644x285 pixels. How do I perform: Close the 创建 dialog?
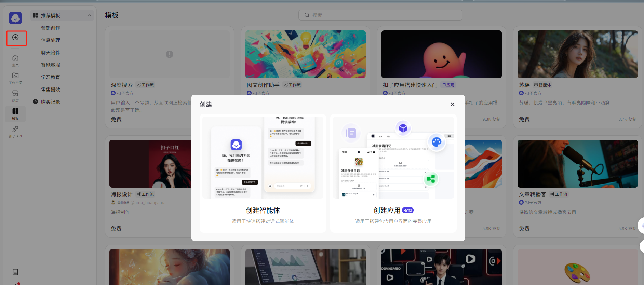452,104
